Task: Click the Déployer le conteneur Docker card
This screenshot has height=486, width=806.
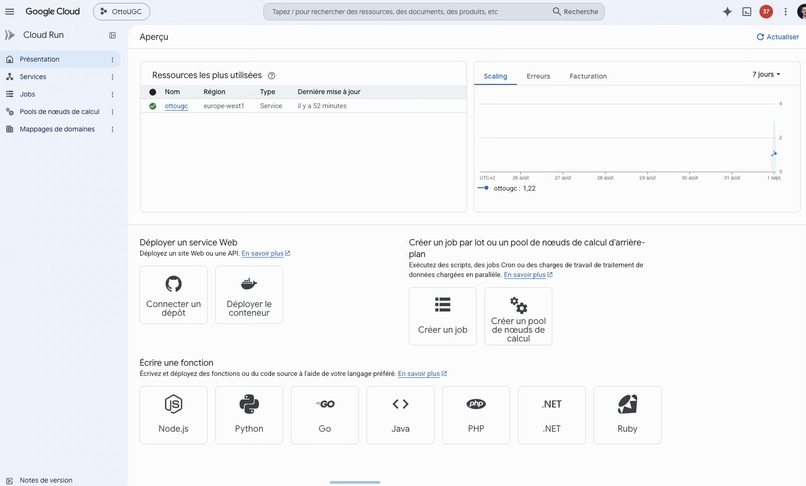Action: point(249,295)
